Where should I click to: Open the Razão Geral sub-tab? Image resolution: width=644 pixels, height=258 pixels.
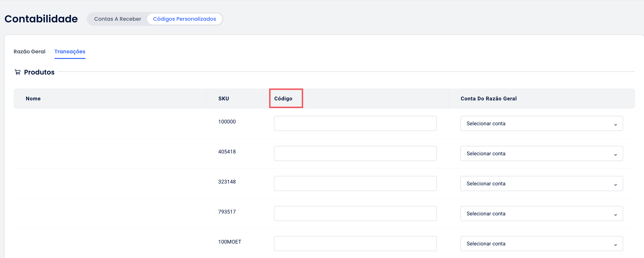coord(30,51)
